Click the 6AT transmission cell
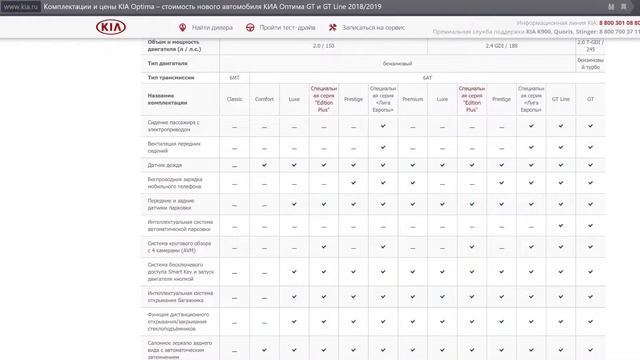 [x=427, y=78]
